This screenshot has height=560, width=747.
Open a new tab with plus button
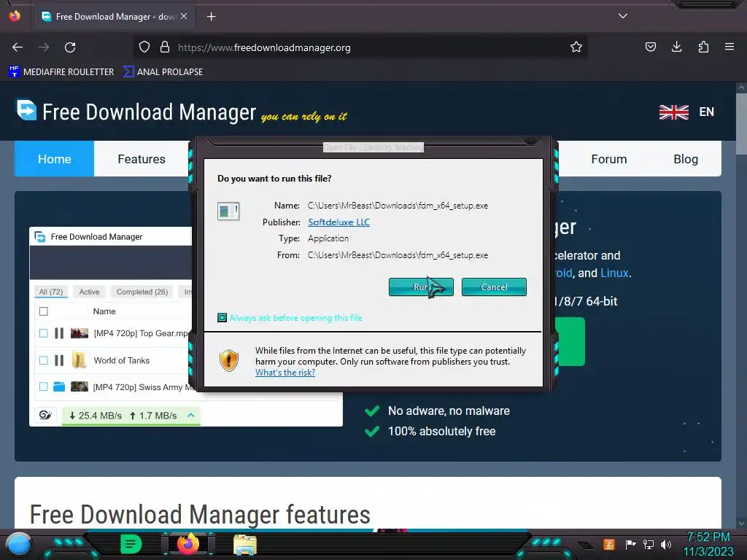point(211,17)
